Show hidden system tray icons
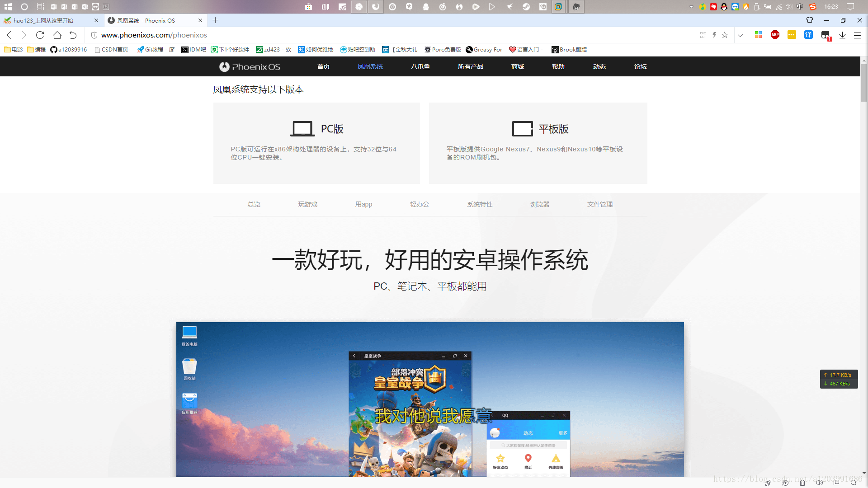 691,7
